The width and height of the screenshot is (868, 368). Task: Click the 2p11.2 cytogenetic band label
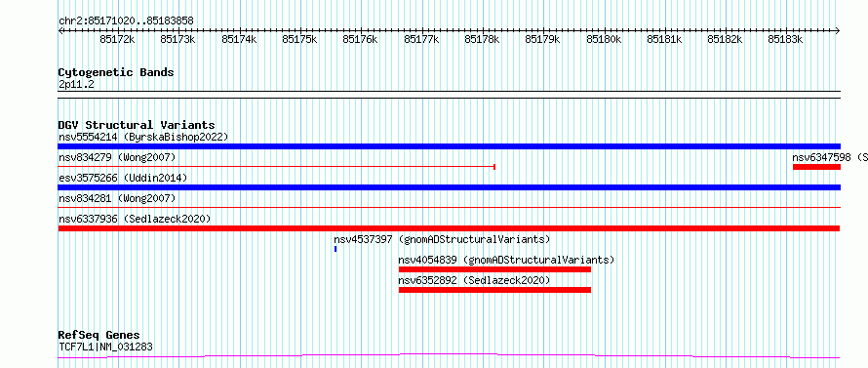click(x=76, y=84)
